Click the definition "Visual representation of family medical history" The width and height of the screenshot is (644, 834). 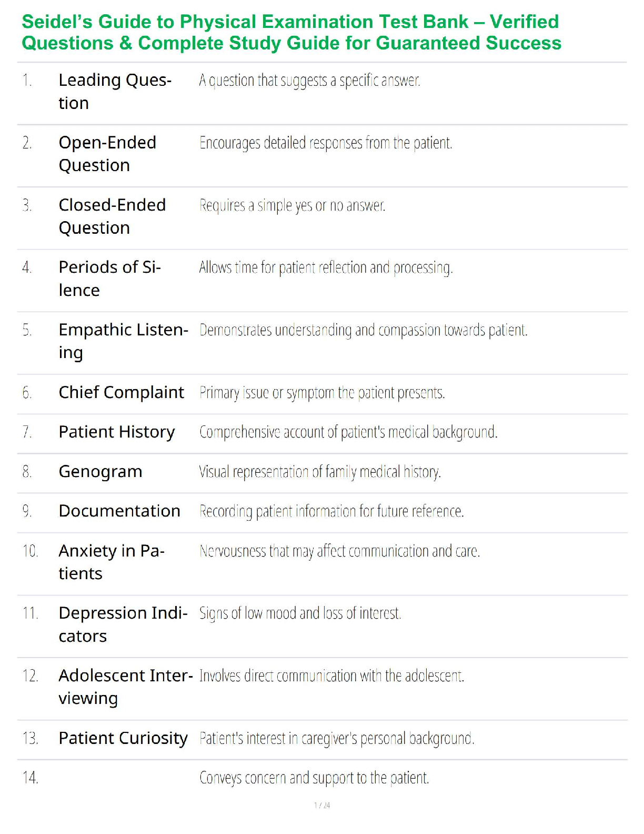tap(319, 472)
